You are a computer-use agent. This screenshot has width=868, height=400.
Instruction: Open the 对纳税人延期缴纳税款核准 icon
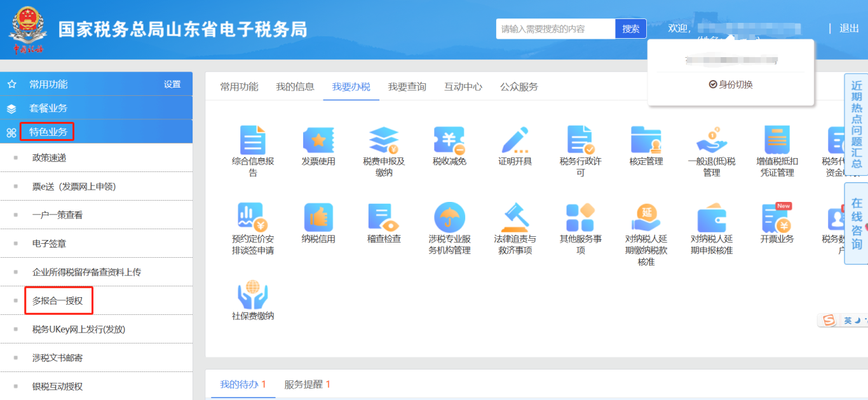[x=646, y=218]
